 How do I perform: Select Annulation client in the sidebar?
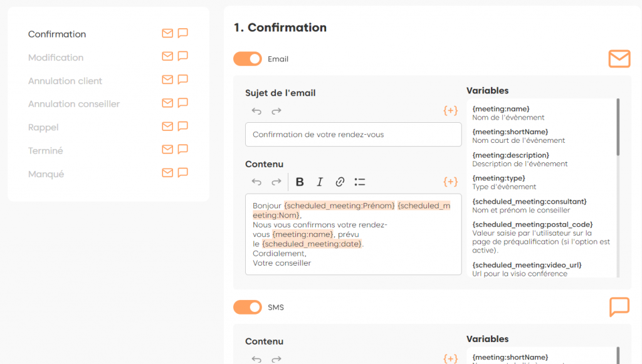tap(65, 81)
